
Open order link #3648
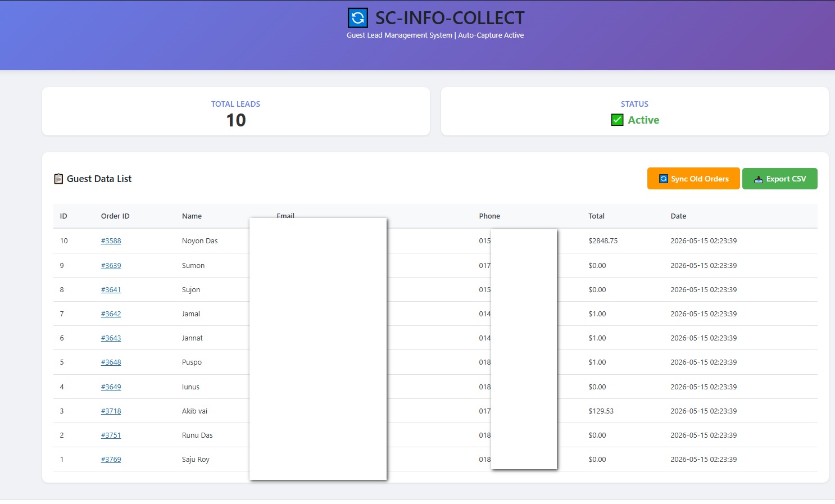pos(111,362)
